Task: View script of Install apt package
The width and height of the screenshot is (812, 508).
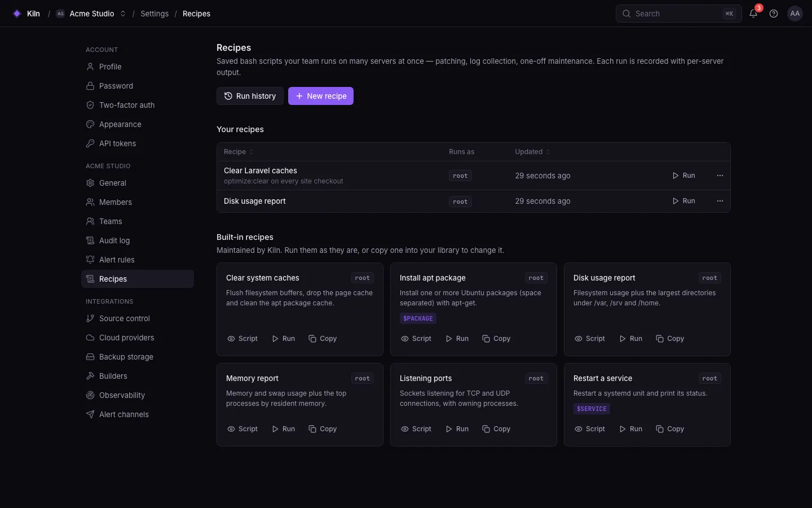Action: pyautogui.click(x=416, y=339)
